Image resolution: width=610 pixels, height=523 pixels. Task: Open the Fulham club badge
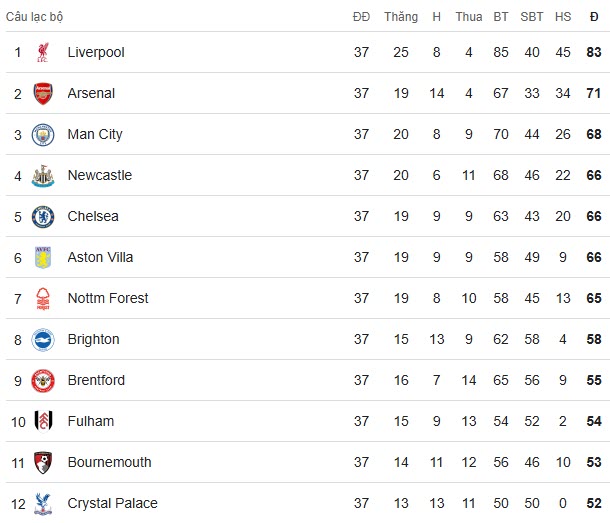(43, 421)
